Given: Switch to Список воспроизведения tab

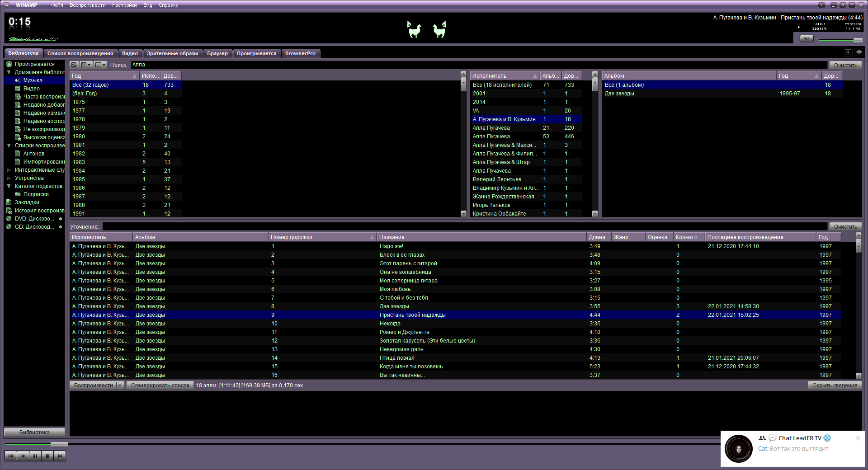Looking at the screenshot, I should click(80, 53).
